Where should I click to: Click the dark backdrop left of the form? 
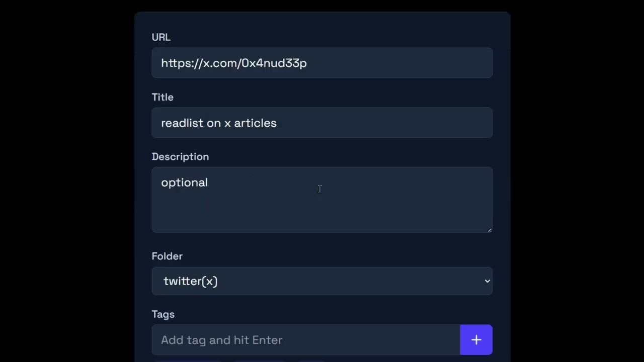tap(65, 181)
